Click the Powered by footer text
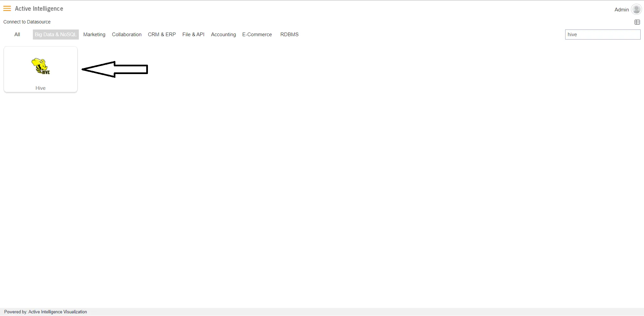The width and height of the screenshot is (644, 316). [x=46, y=312]
